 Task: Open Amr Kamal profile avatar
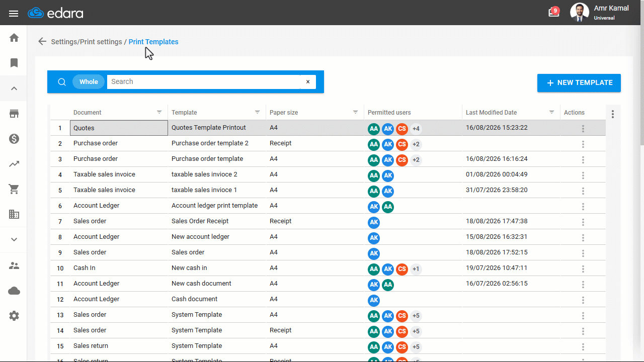[580, 13]
